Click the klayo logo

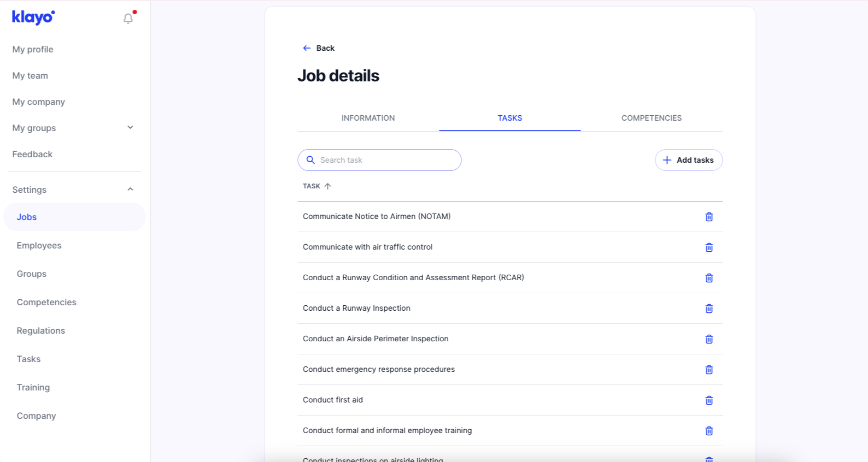click(x=33, y=17)
